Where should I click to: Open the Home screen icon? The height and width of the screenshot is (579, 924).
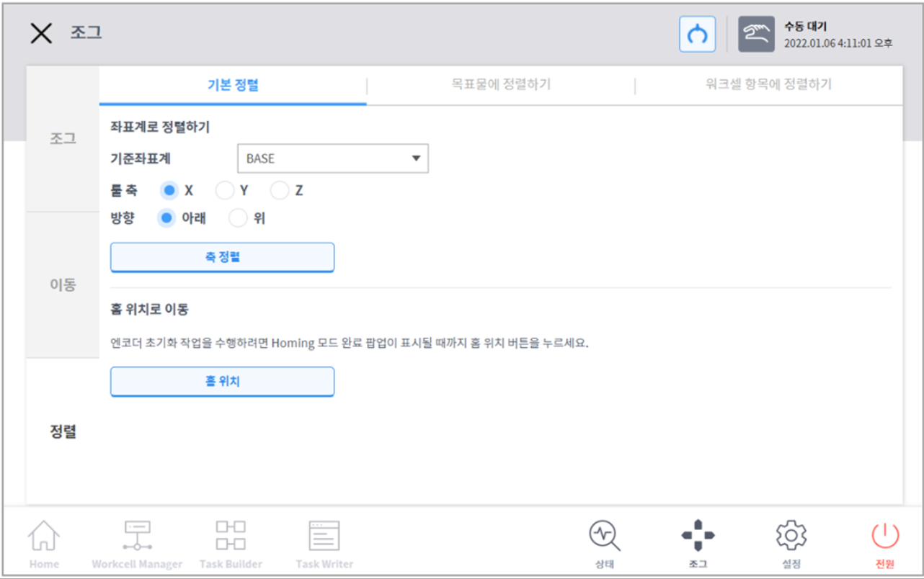[x=43, y=537]
